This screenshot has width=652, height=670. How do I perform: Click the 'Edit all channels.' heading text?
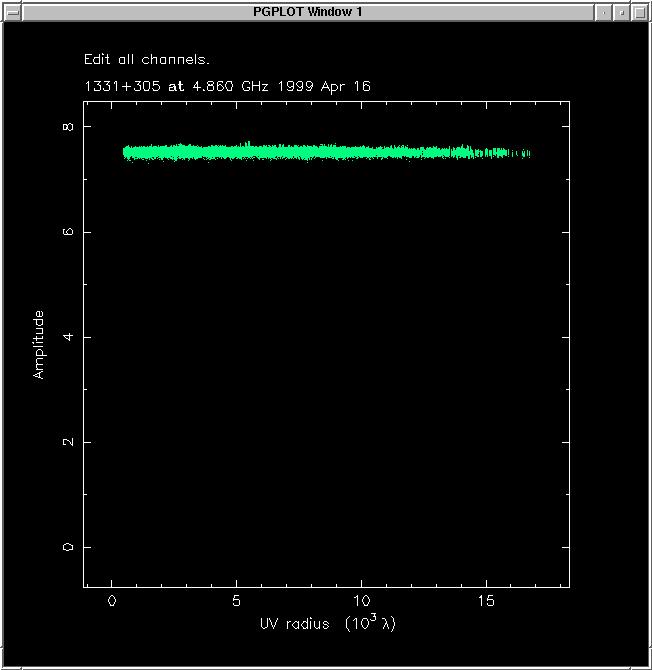click(147, 60)
